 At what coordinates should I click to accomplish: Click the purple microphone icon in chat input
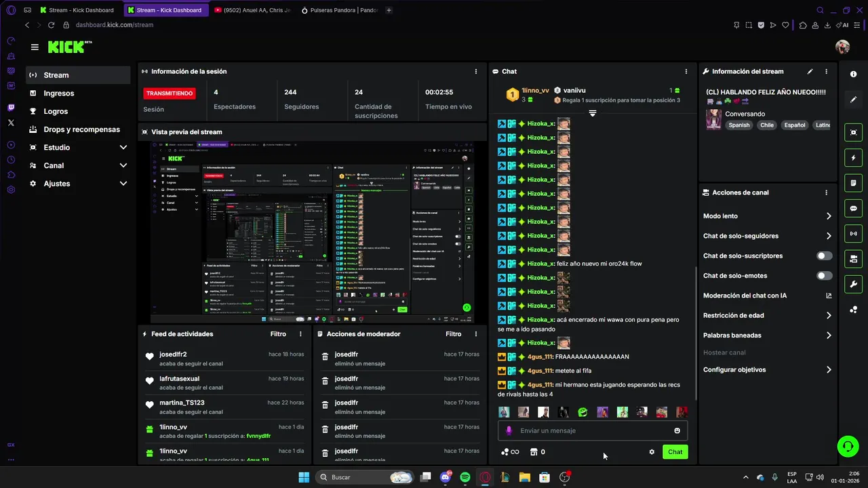(x=509, y=430)
